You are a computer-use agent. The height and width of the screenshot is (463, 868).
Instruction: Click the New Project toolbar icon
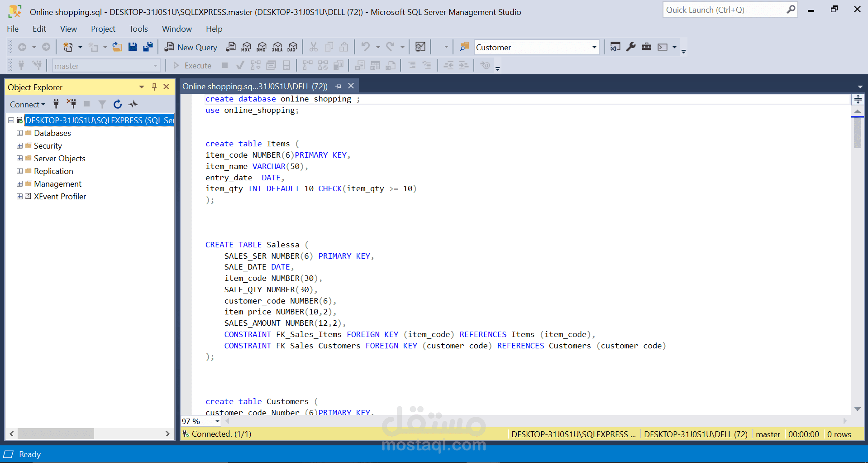click(68, 47)
